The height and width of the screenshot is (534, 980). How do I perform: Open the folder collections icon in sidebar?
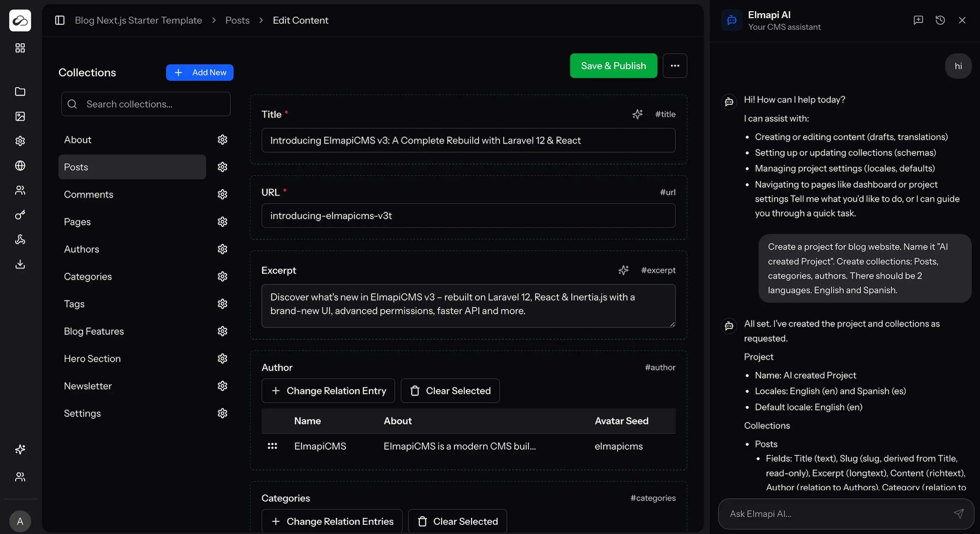coord(20,92)
